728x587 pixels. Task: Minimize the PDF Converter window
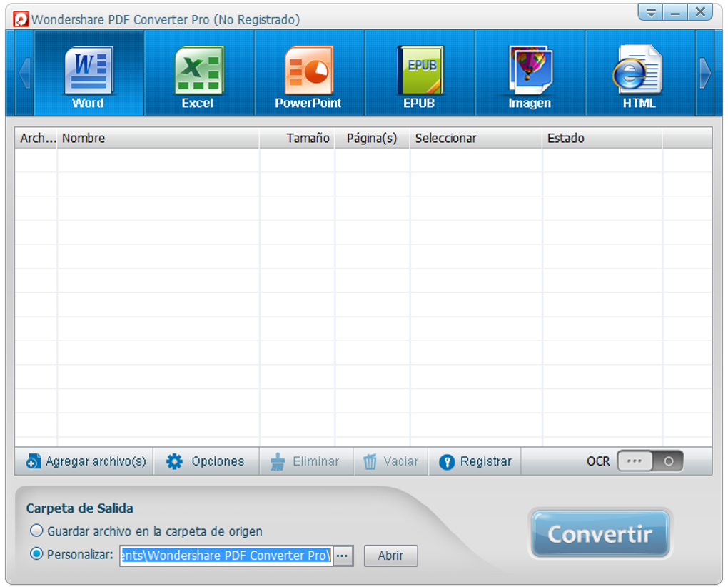[674, 13]
